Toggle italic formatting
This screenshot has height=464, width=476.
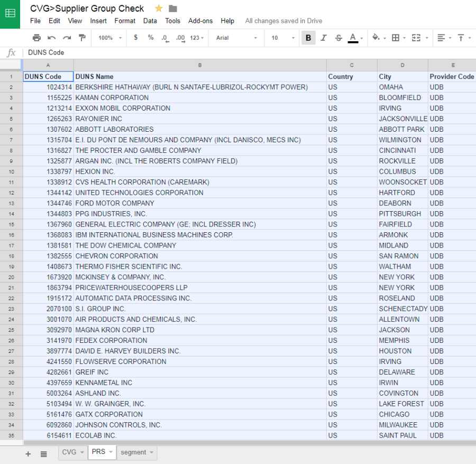point(324,38)
